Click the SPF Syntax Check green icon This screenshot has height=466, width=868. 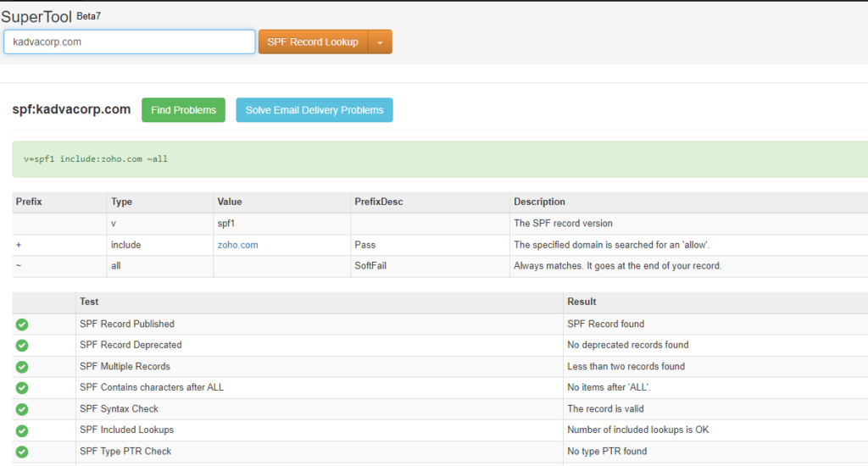pyautogui.click(x=22, y=409)
